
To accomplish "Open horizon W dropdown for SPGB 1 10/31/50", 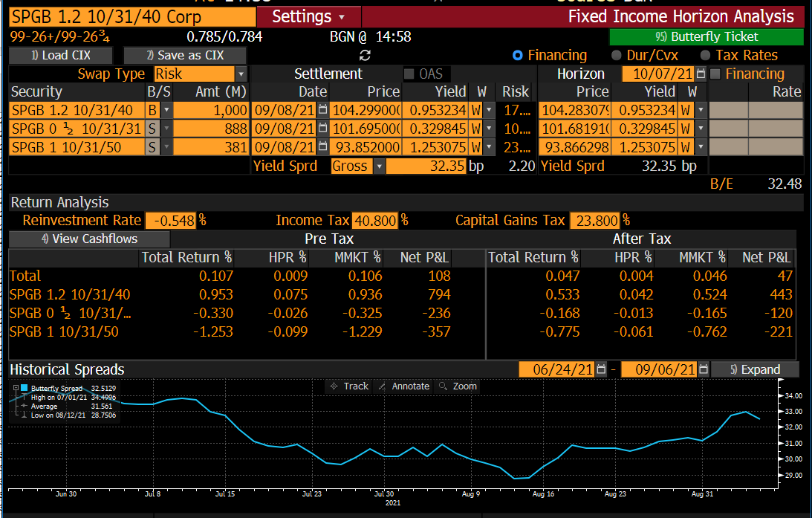I will pyautogui.click(x=701, y=148).
